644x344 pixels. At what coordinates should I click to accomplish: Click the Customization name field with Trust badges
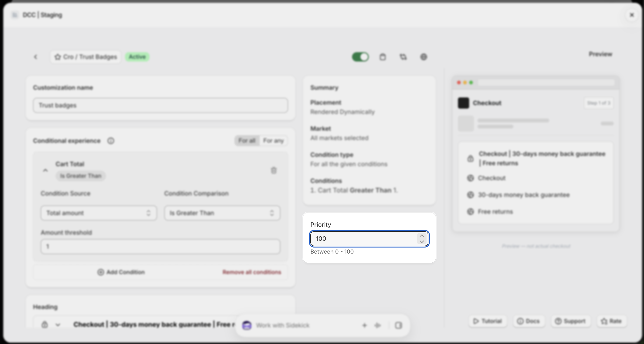point(160,105)
